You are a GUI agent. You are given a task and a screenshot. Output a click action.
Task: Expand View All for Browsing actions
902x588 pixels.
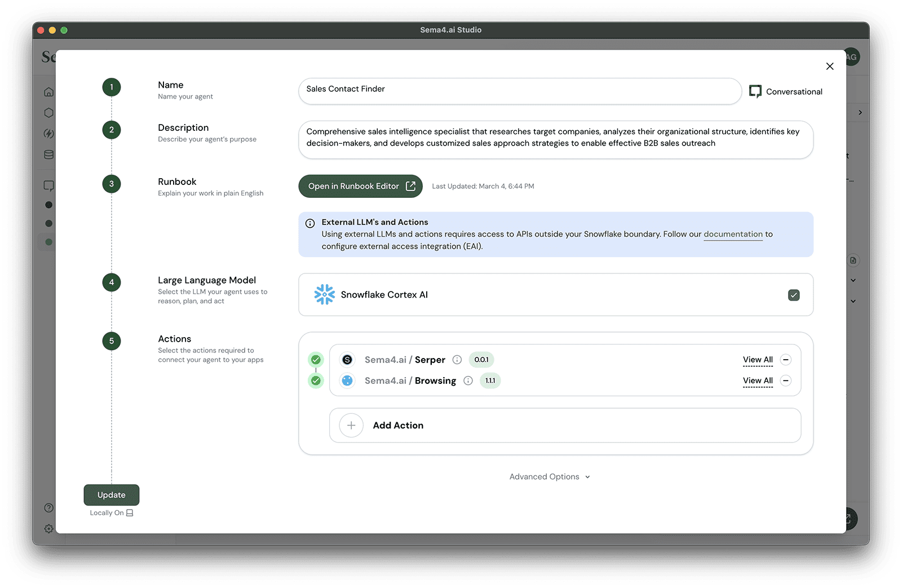point(757,381)
